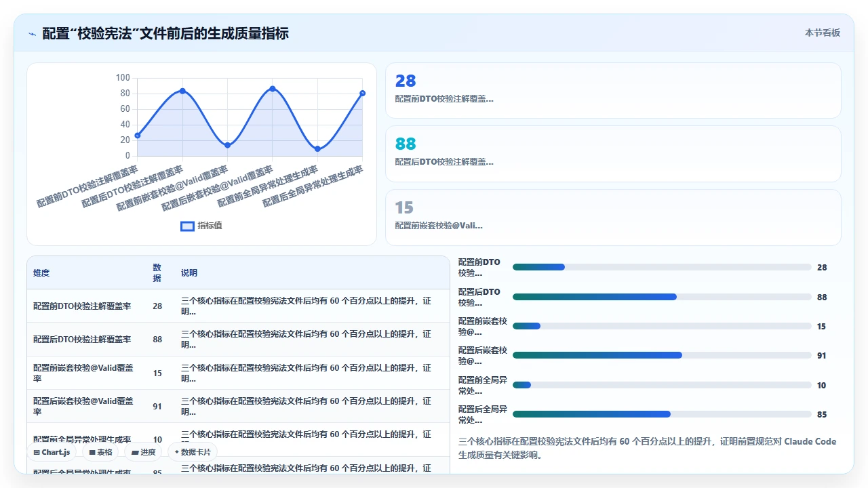868x488 pixels.
Task: Click table value 88 cell
Action: point(157,340)
